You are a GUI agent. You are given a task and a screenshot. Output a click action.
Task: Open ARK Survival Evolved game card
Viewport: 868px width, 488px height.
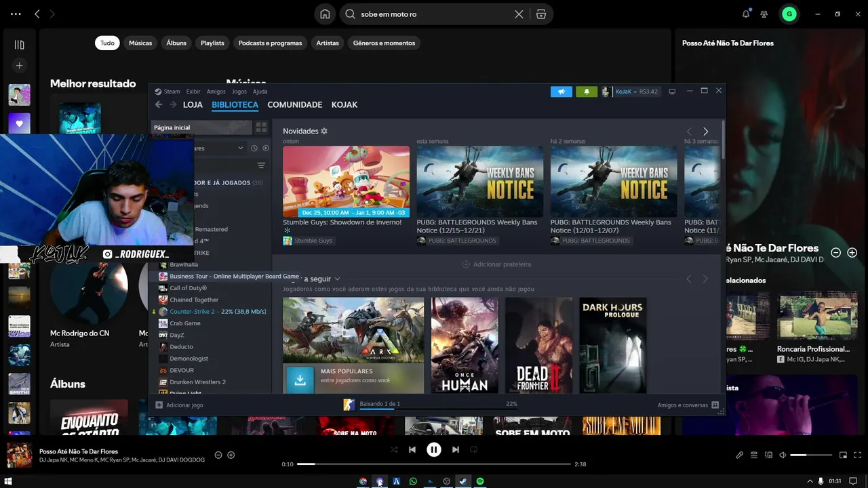click(353, 345)
